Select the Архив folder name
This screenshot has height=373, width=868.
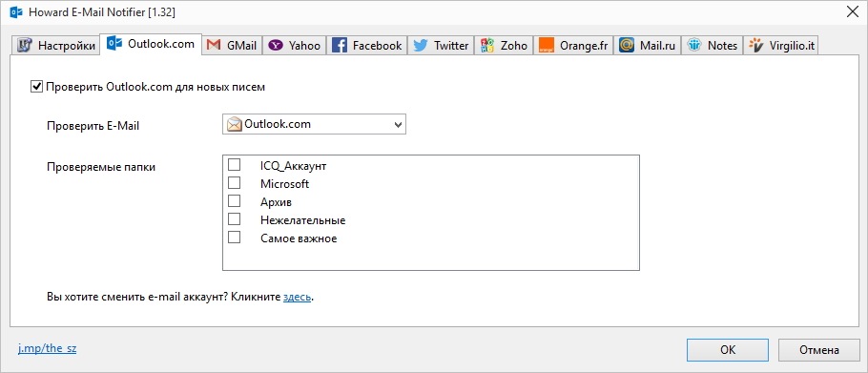point(276,202)
